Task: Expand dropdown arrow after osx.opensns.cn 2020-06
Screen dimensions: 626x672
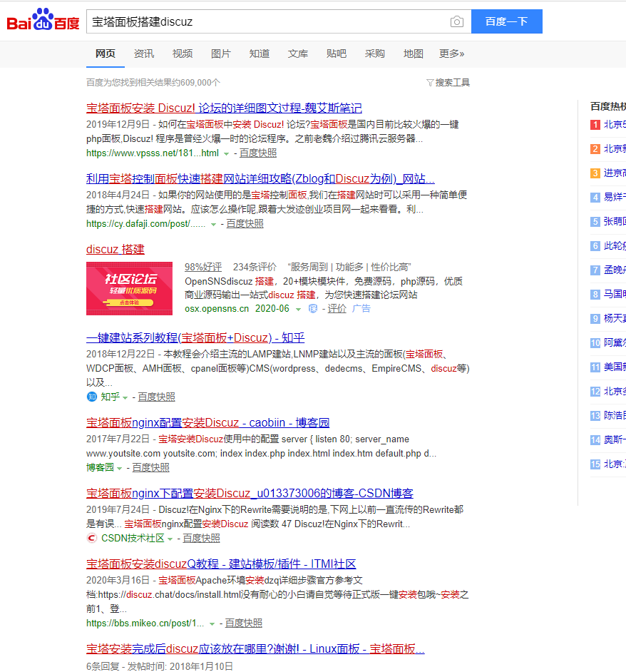Action: point(298,310)
